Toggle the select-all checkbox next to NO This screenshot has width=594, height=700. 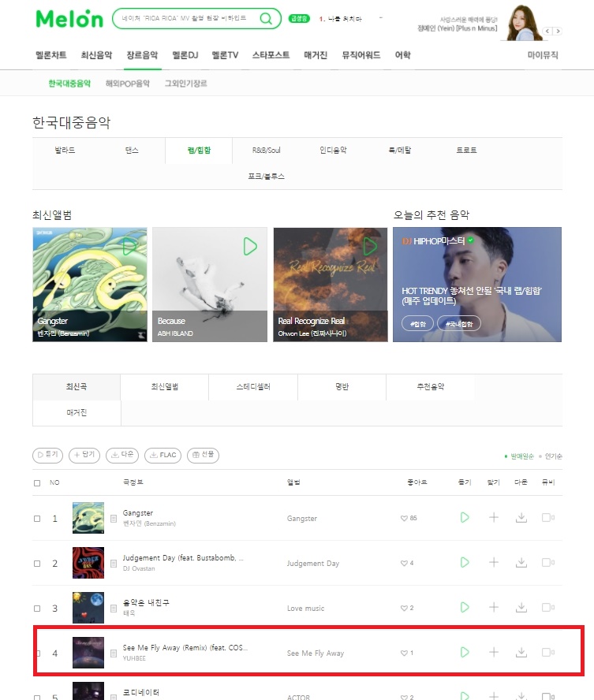(37, 483)
